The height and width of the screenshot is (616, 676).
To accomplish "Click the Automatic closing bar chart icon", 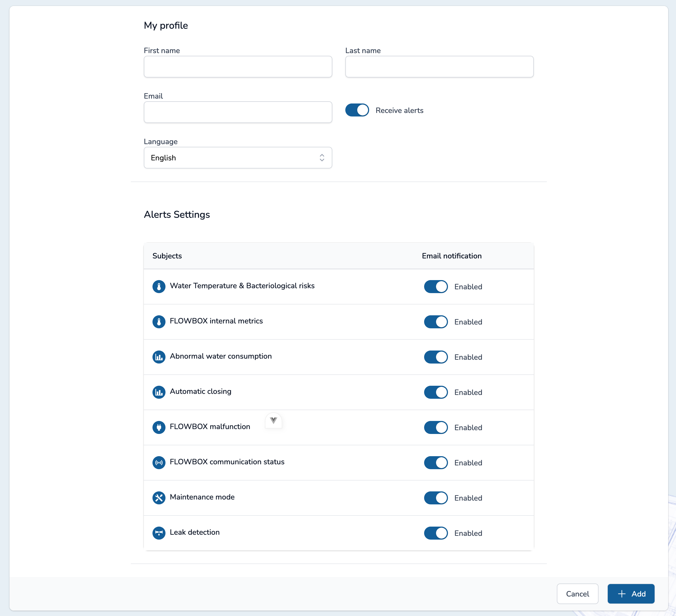I will click(x=159, y=392).
